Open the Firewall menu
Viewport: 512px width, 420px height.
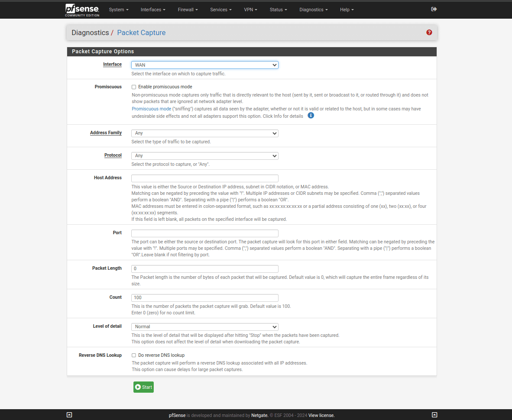coord(188,10)
